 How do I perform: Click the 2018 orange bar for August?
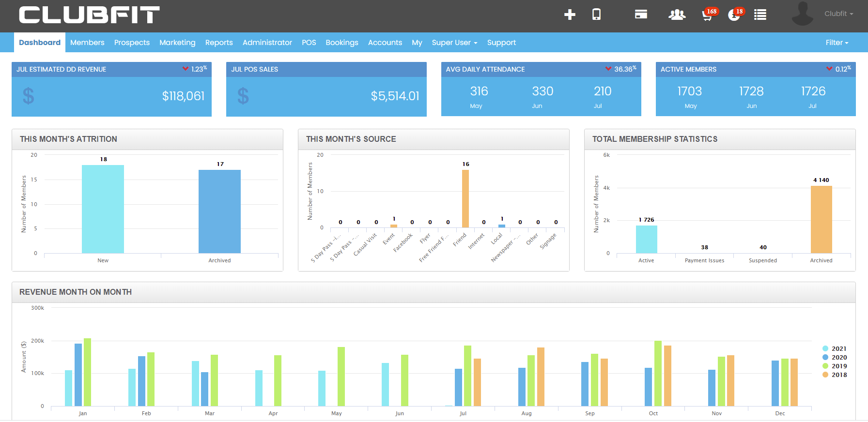(x=541, y=377)
